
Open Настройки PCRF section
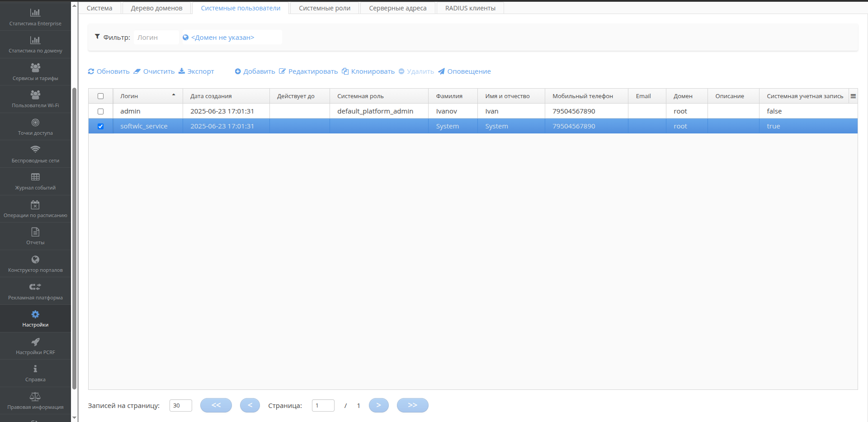(x=35, y=346)
